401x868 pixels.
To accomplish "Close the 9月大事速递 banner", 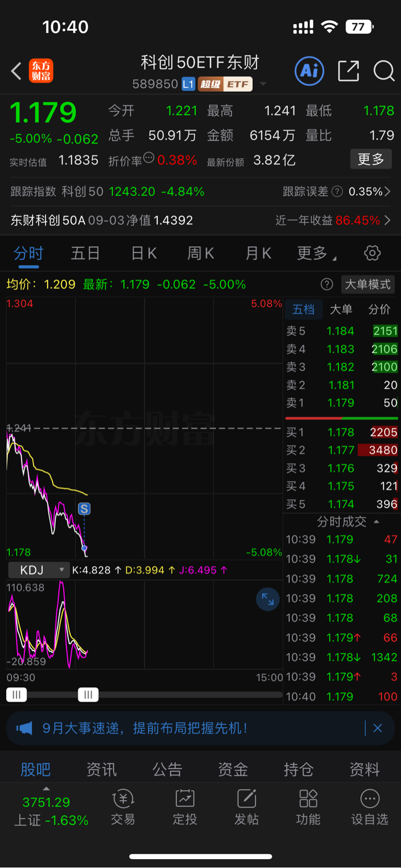I will (x=378, y=728).
